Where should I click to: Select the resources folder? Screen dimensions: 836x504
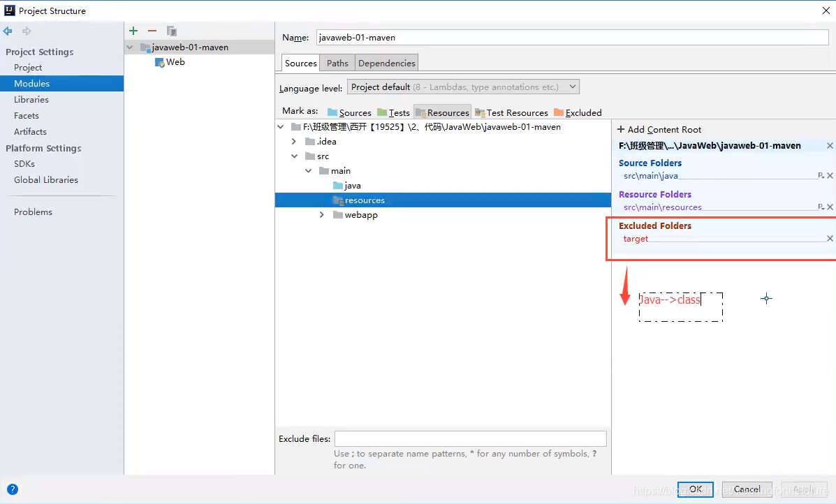pyautogui.click(x=443, y=200)
